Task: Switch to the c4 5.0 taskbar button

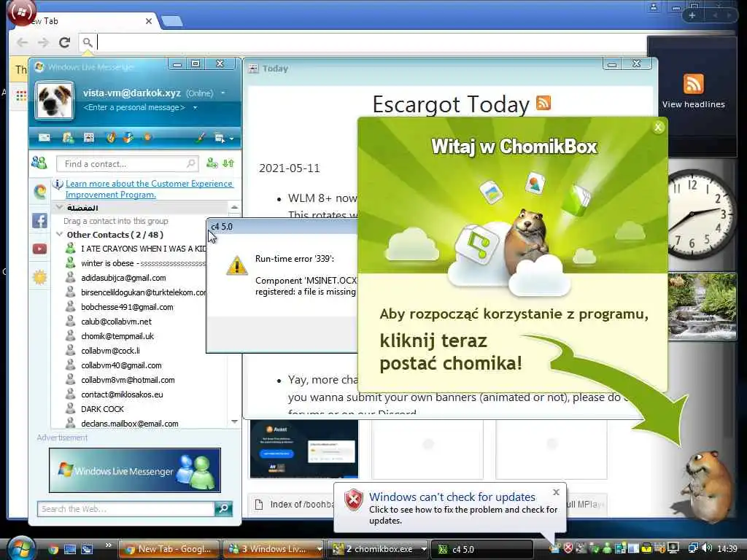Action: click(x=481, y=549)
